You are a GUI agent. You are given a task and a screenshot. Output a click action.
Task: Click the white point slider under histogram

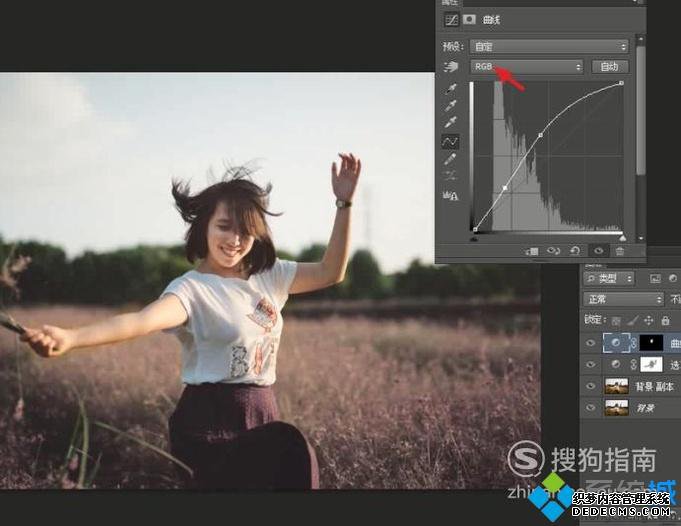click(621, 238)
